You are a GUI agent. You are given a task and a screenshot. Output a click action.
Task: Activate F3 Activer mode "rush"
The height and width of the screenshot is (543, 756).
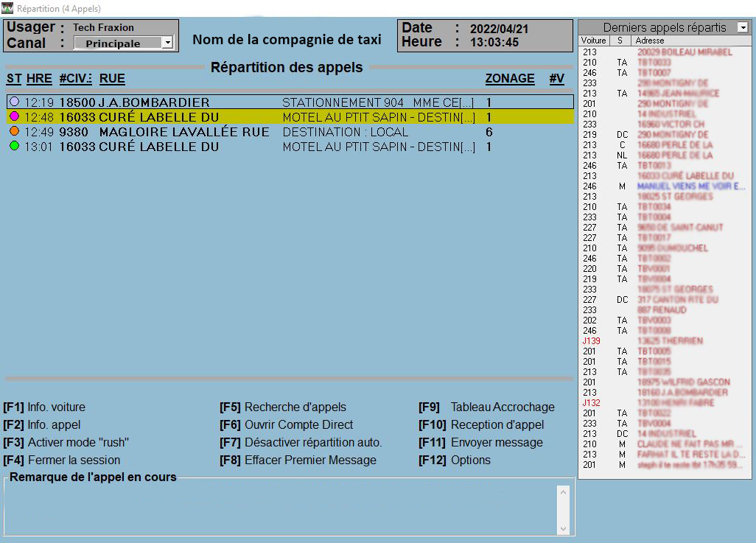[x=66, y=442]
